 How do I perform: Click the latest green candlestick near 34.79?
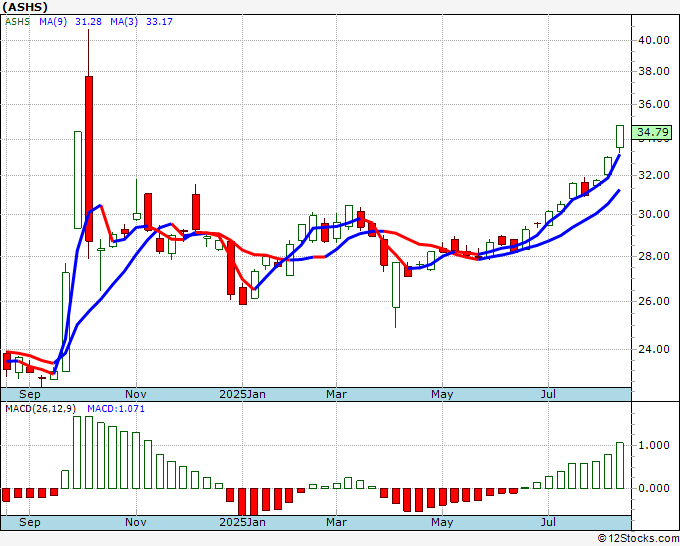pos(620,137)
